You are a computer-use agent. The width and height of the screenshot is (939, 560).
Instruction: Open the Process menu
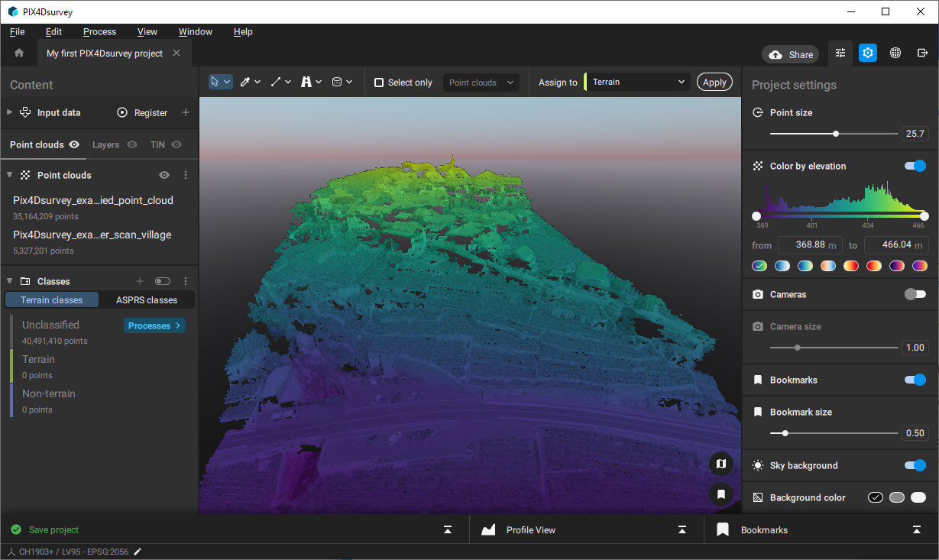tap(99, 31)
